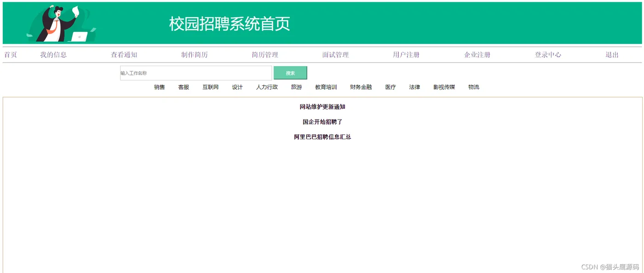Open 面试管理 interview management
Viewport: 644px width, 273px height.
point(336,54)
